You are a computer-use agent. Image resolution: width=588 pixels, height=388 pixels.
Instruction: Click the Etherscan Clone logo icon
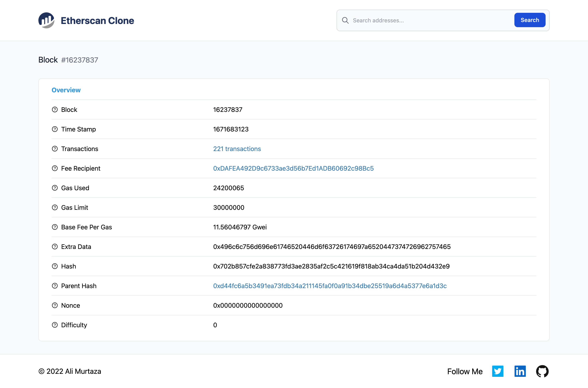[x=46, y=20]
